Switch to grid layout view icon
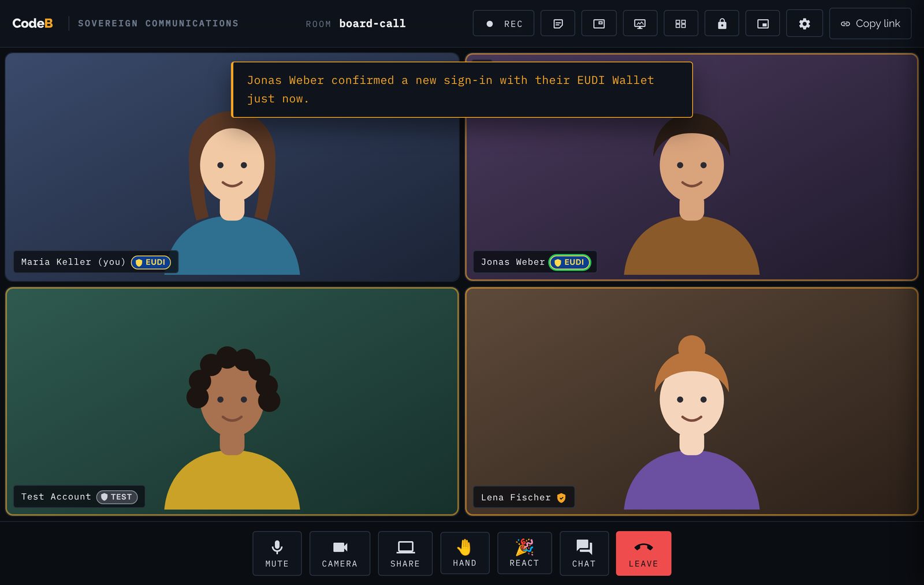 [x=681, y=24]
